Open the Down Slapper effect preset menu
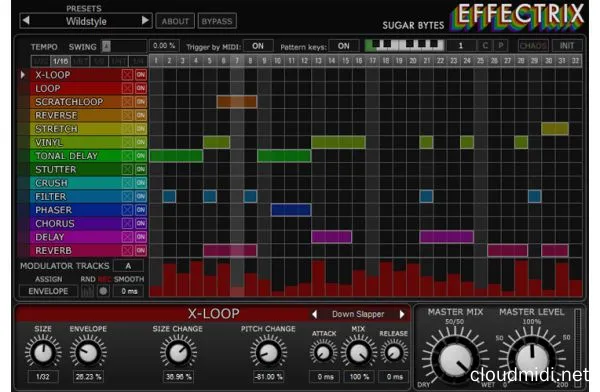 358,314
